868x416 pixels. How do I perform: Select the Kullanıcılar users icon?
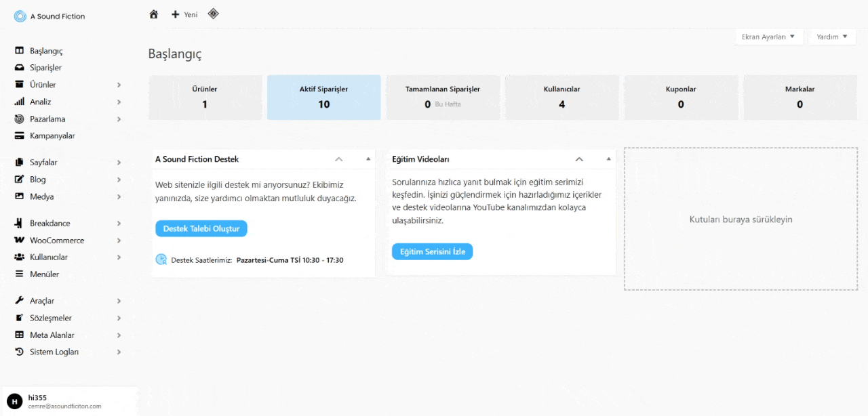pos(19,257)
